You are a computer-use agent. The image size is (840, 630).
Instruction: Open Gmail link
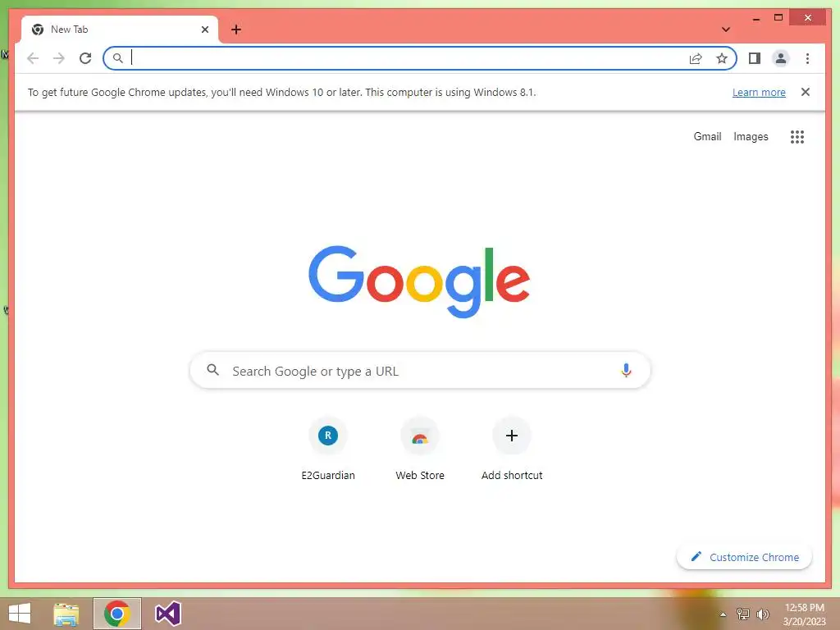pyautogui.click(x=707, y=137)
